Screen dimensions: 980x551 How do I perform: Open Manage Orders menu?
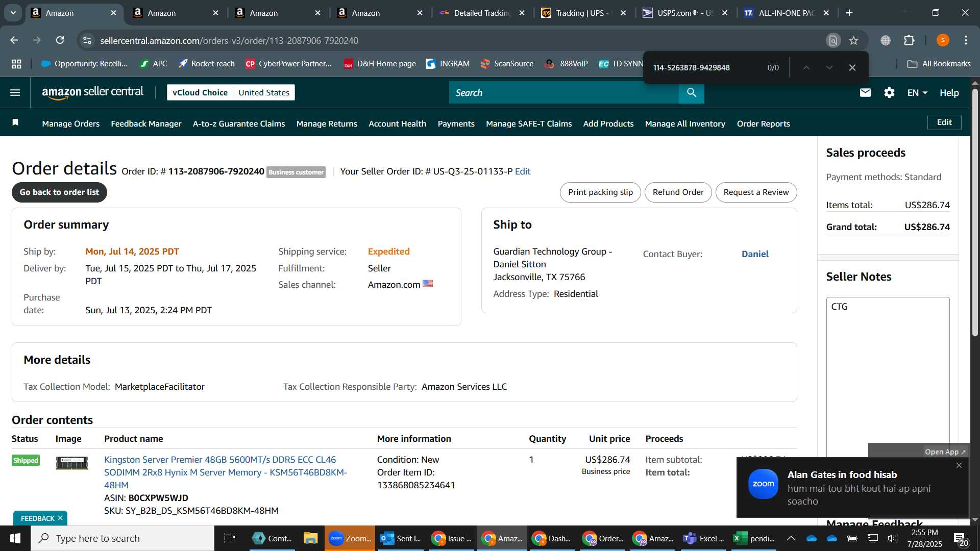71,123
